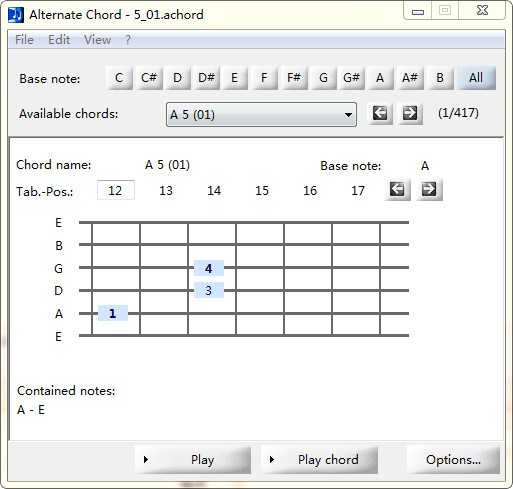Filter chords by base note C#
Screen dimensions: 513x489
point(149,78)
